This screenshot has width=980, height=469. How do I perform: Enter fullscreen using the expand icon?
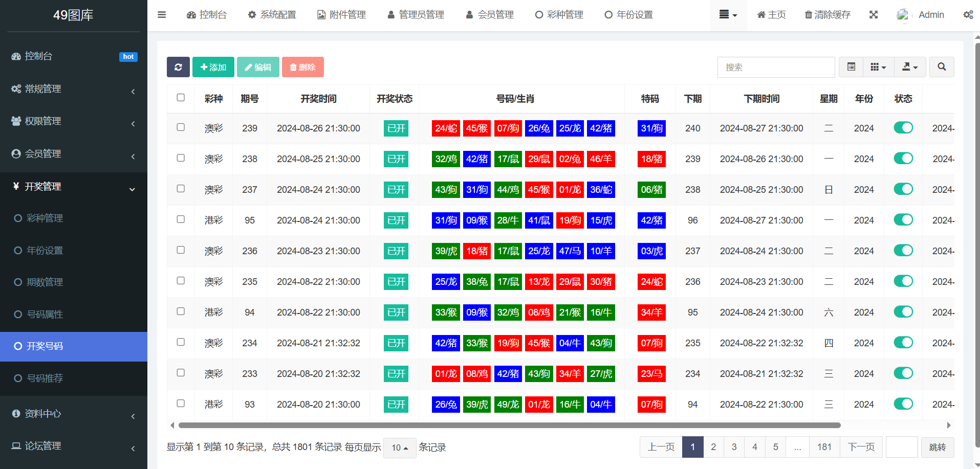click(874, 15)
